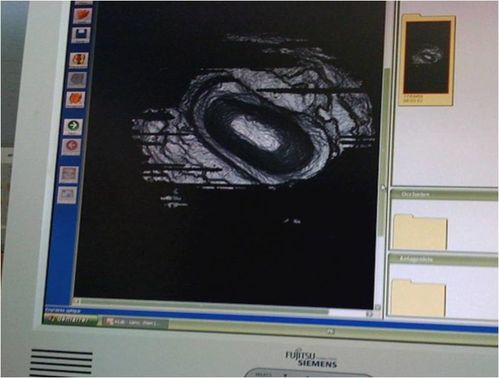This screenshot has height=378, width=499.
Task: Click the orange tooth model icon at top
Action: 82,16
